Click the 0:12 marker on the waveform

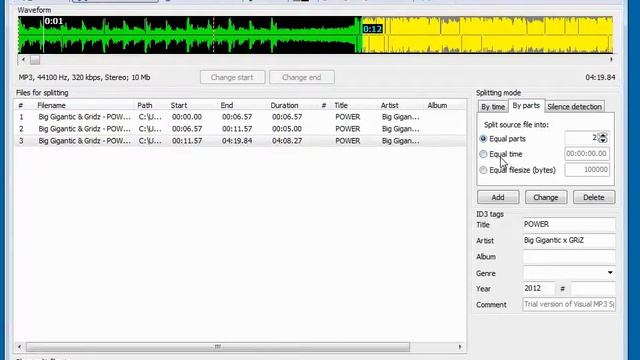[x=372, y=29]
